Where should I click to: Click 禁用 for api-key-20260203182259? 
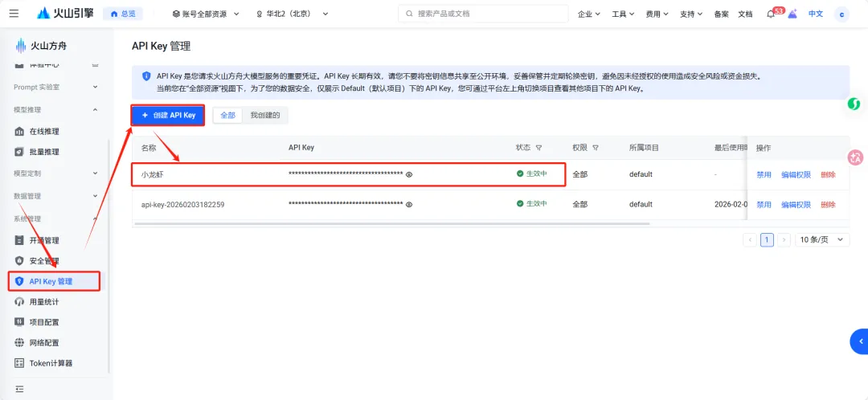(764, 204)
